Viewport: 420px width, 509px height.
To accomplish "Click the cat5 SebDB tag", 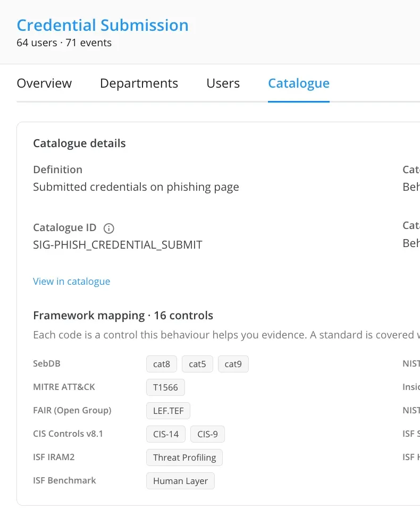I will pos(197,364).
